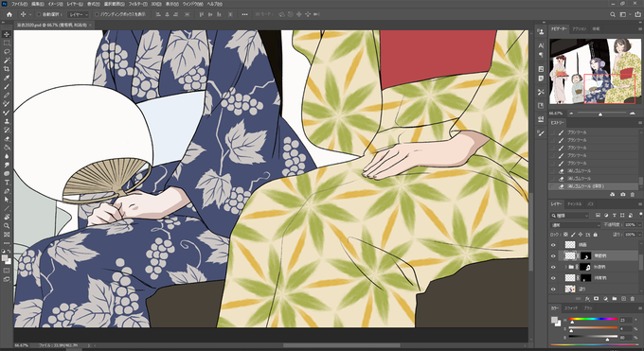Click the share icon at top right
This screenshot has width=644, height=351.
coord(637,14)
